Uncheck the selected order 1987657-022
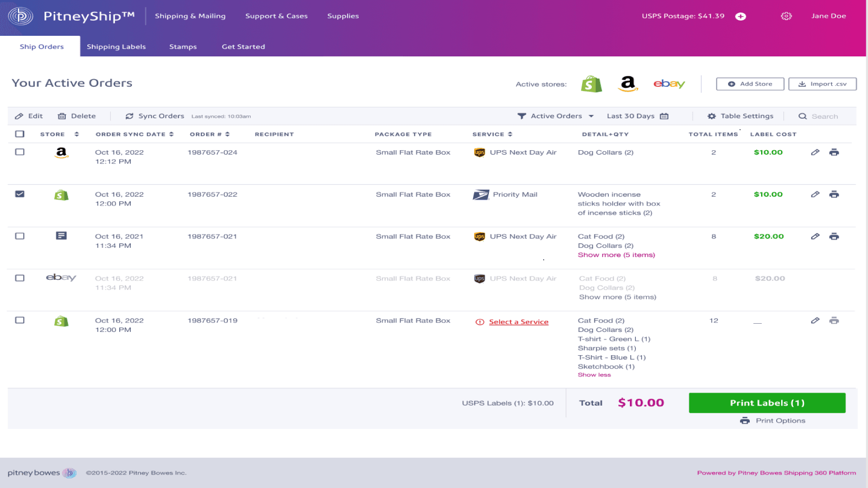This screenshot has width=868, height=488. [20, 194]
